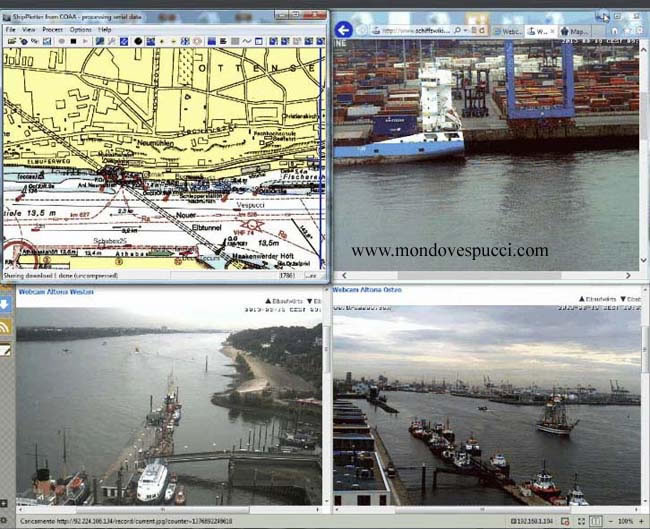Viewport: 650px width, 529px height.
Task: Click Elbaufwärts link above the Osten webcam
Action: tap(598, 299)
